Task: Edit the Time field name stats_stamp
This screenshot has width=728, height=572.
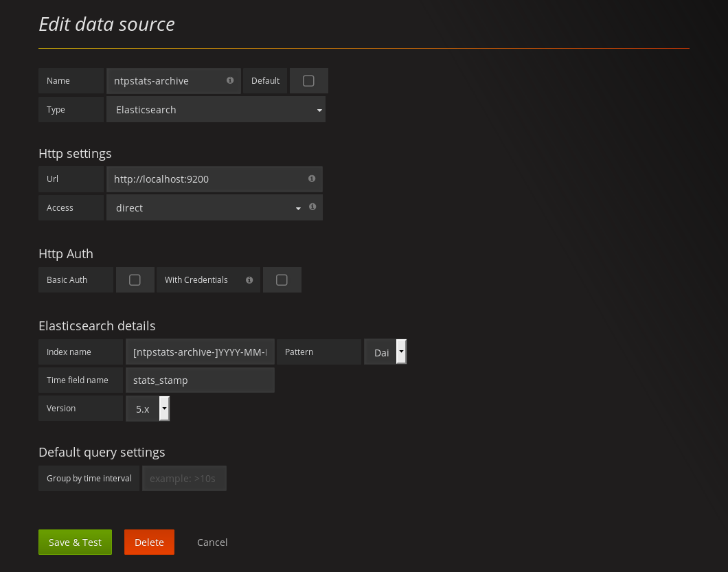Action: (200, 380)
